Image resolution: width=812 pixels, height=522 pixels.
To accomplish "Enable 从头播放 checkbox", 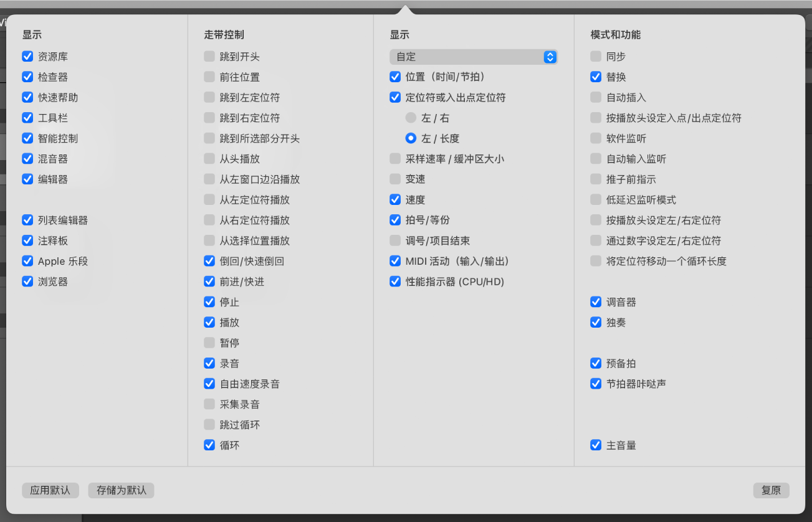I will pos(209,159).
